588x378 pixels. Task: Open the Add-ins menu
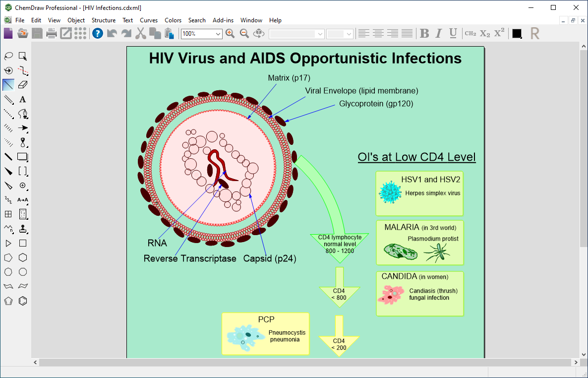(223, 20)
